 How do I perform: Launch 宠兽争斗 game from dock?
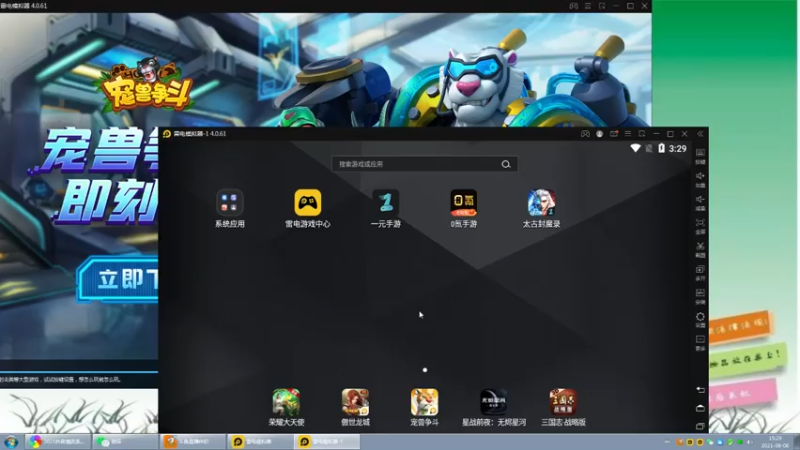424,402
